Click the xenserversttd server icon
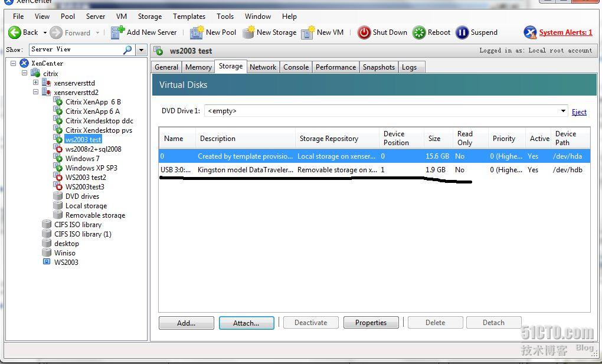This screenshot has height=364, width=602. point(47,83)
